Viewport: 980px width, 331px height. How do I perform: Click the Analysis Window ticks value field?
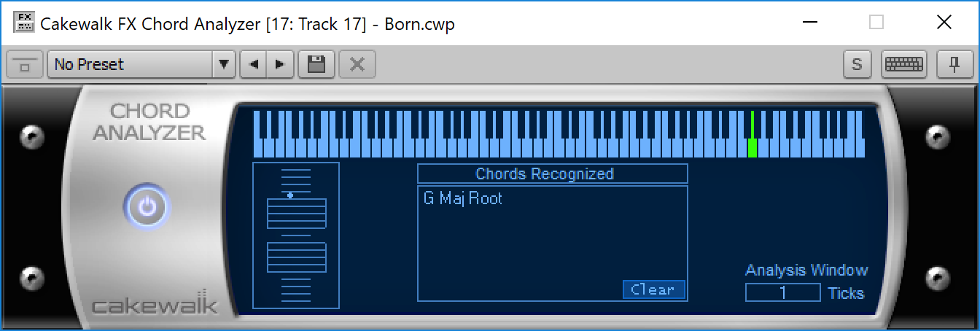(783, 293)
